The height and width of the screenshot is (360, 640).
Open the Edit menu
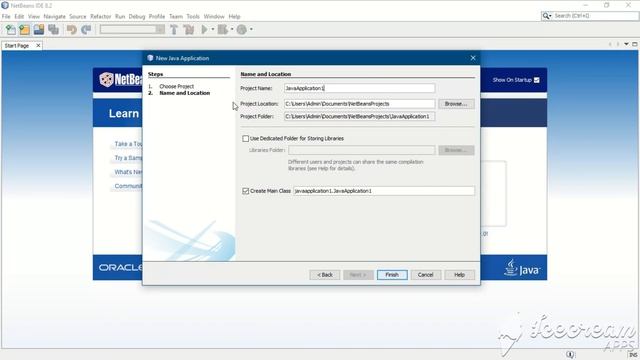tap(19, 16)
